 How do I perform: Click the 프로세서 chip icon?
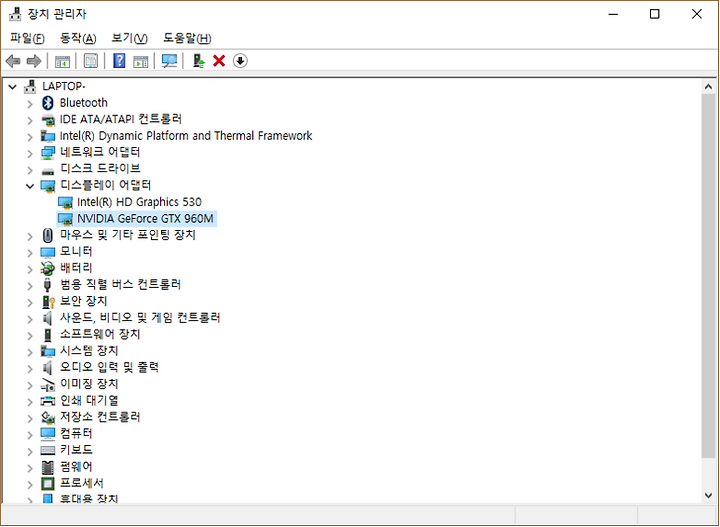tap(48, 483)
